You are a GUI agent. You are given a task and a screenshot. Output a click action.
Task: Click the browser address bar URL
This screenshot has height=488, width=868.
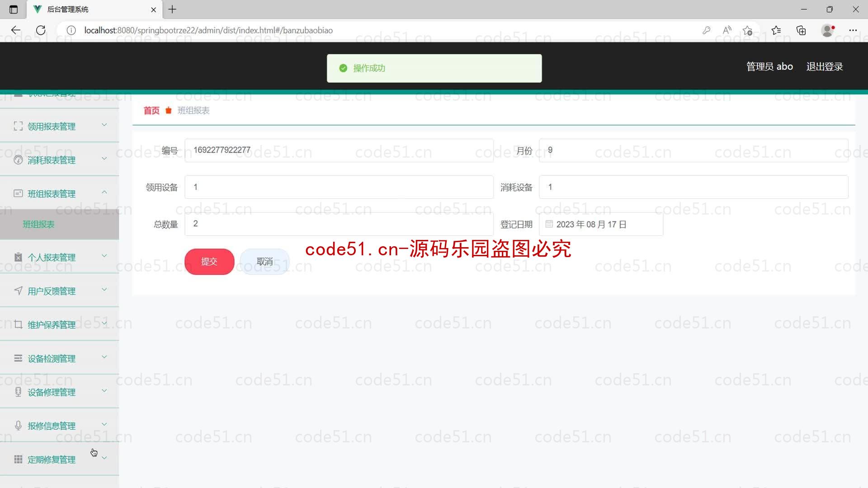click(x=208, y=30)
